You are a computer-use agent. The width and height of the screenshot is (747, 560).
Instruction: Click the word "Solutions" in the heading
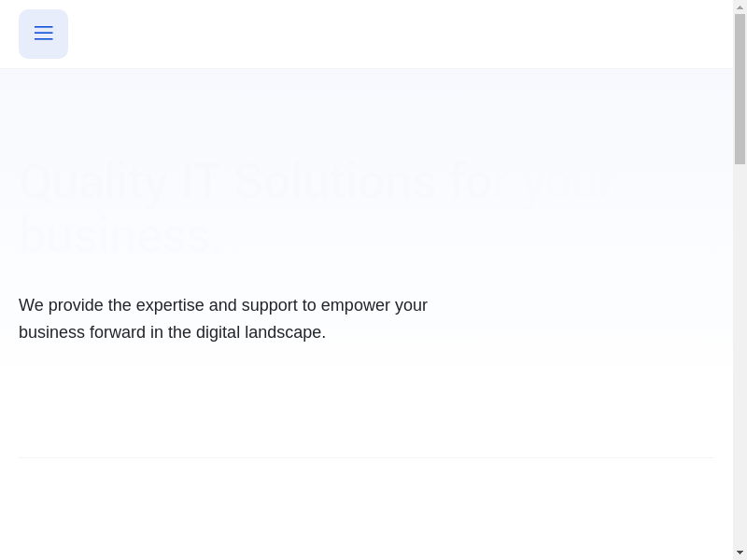tap(334, 181)
